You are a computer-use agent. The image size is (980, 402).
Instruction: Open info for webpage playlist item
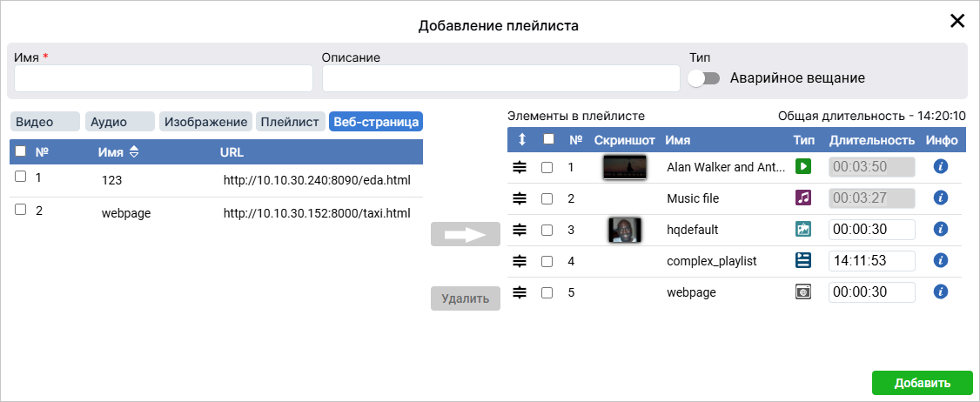(x=941, y=291)
